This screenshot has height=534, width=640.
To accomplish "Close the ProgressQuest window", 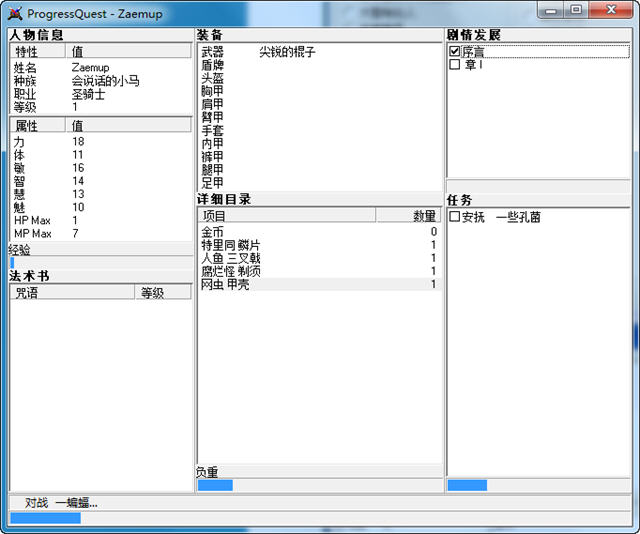I will coord(610,9).
